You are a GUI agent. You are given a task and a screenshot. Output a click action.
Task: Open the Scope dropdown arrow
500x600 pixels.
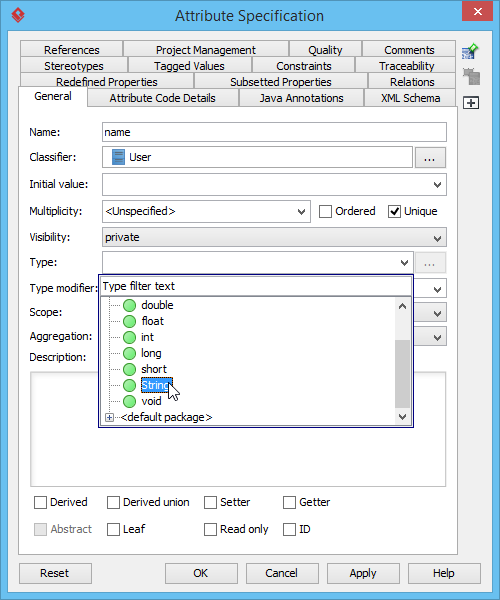point(437,314)
